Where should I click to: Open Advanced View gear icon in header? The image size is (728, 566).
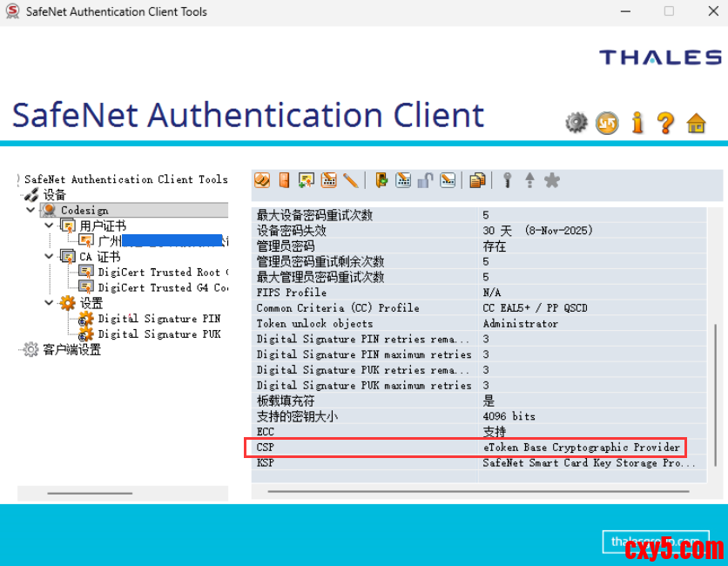pyautogui.click(x=576, y=123)
